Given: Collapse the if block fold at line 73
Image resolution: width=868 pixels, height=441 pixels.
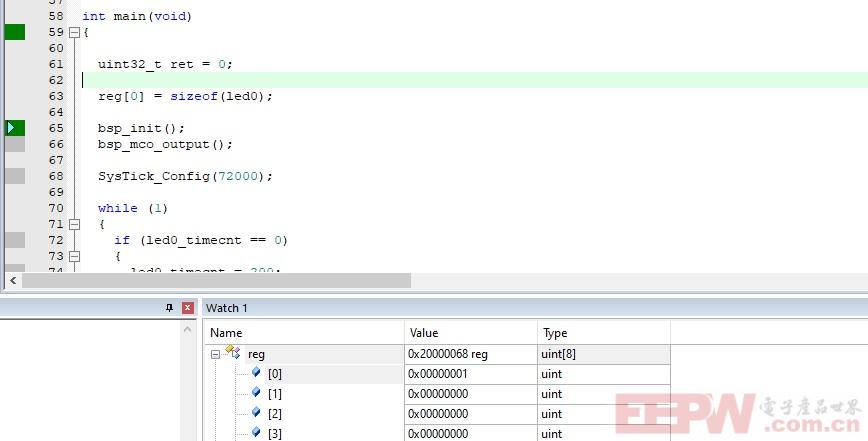Looking at the screenshot, I should click(74, 256).
